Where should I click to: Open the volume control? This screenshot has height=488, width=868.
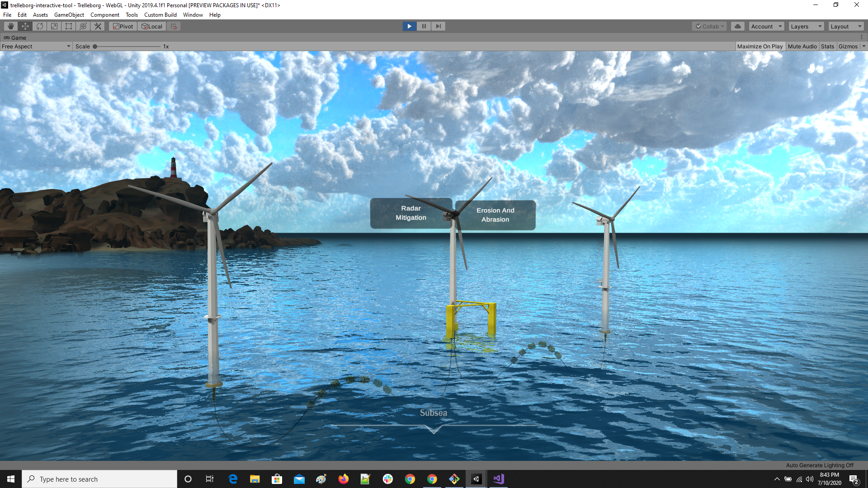(810, 479)
